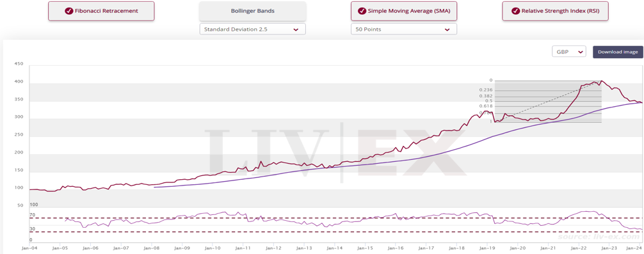Viewport: 644px width, 254px height.
Task: Click the Jan-24 x-axis label
Action: pyautogui.click(x=634, y=248)
